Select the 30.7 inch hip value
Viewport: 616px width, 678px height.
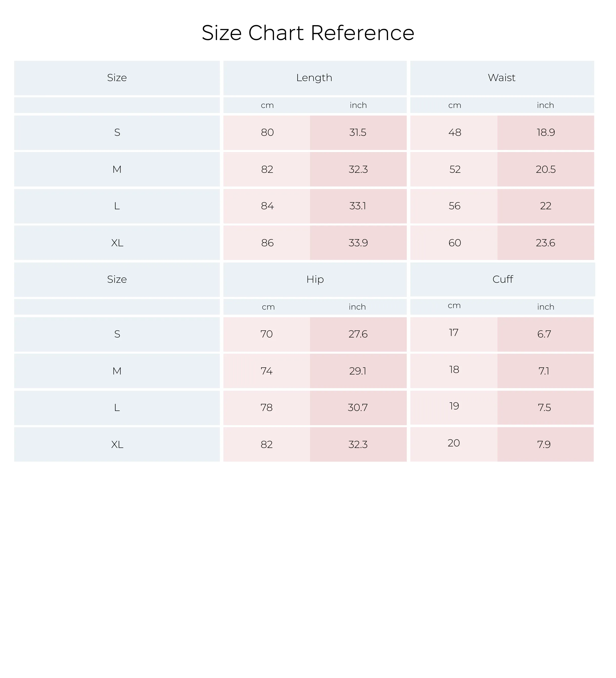(x=358, y=408)
